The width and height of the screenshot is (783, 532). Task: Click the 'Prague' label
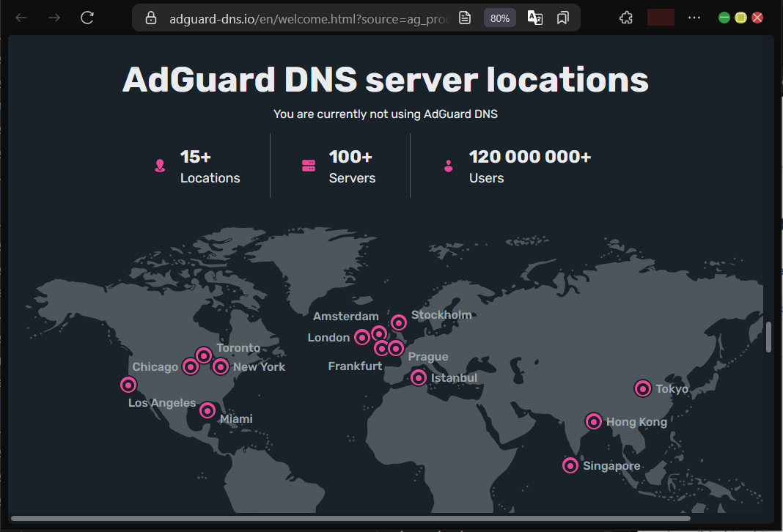428,357
